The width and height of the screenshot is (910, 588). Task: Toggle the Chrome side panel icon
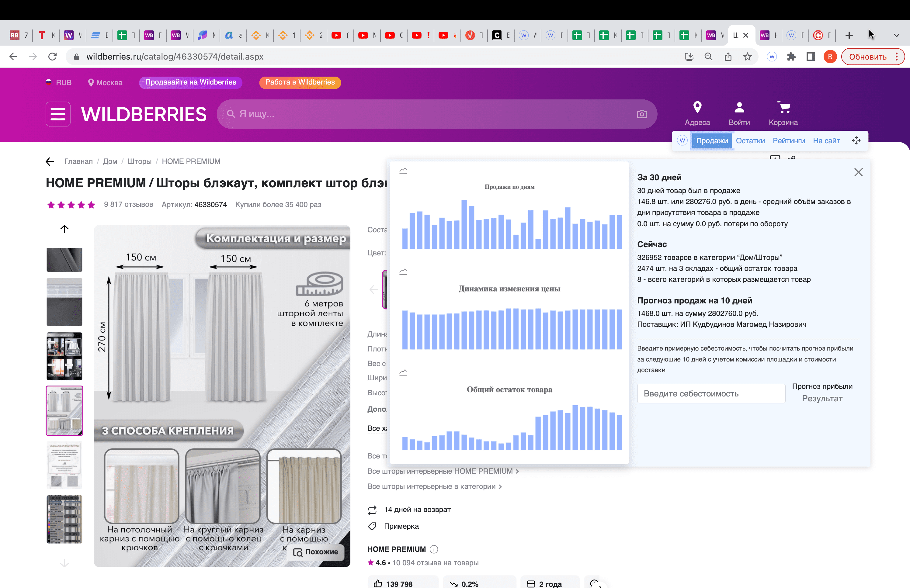pyautogui.click(x=810, y=57)
